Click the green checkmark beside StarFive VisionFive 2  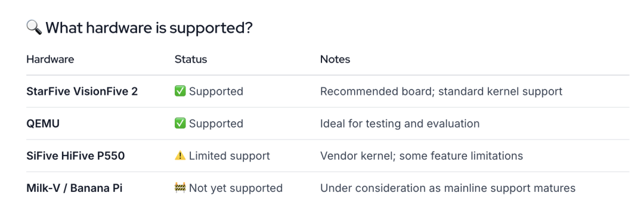[180, 91]
